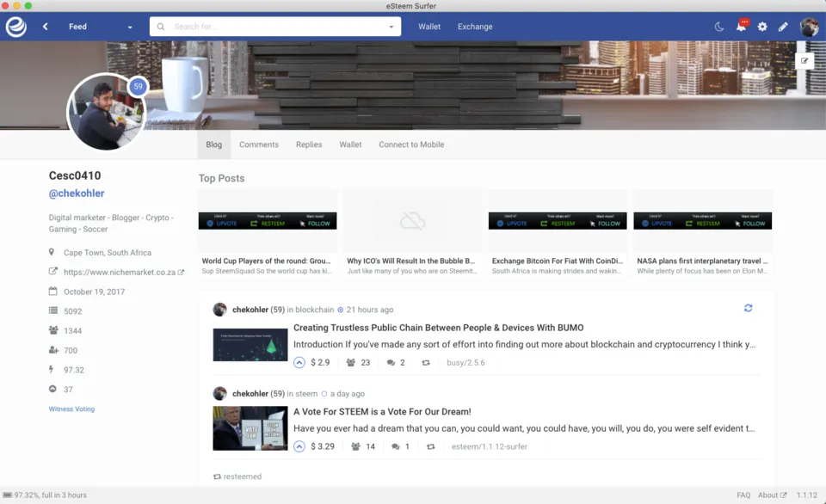This screenshot has height=504, width=826.
Task: Open the FAQ link in status bar
Action: tap(743, 495)
